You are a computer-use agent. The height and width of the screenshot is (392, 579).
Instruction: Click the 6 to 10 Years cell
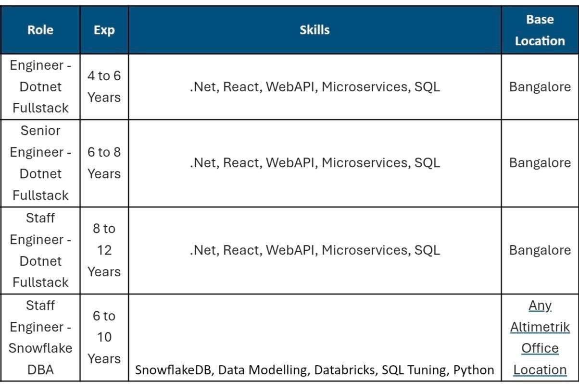[104, 338]
